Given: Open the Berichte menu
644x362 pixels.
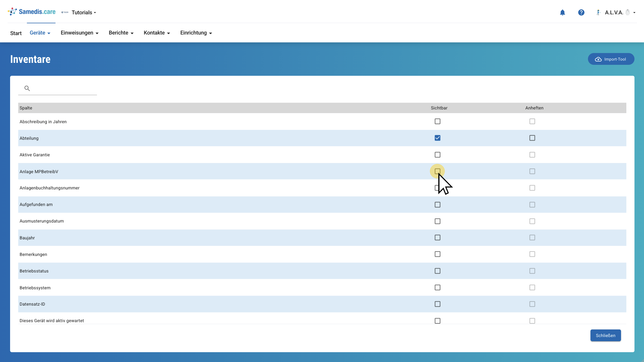Looking at the screenshot, I should 121,33.
